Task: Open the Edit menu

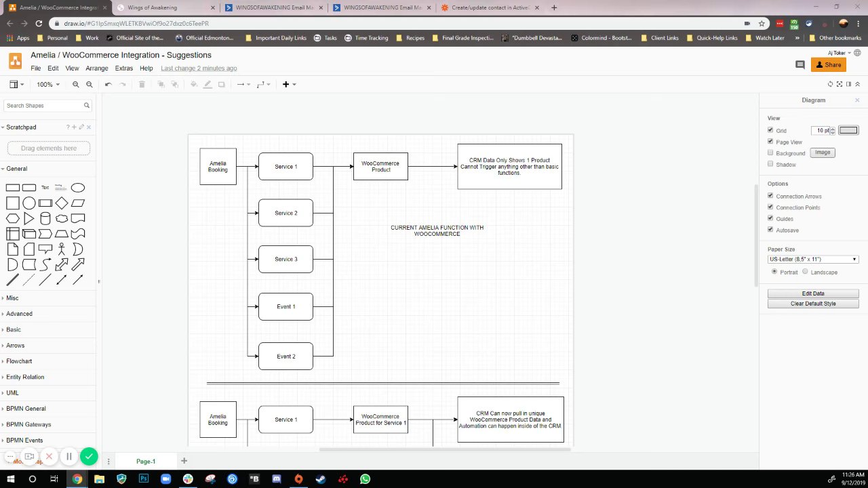Action: pos(53,68)
